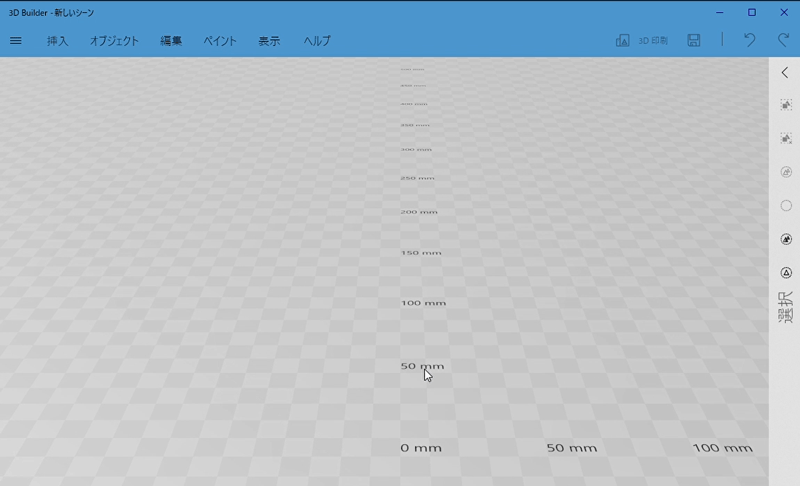Collapse the selection side panel chevron
Image resolution: width=800 pixels, height=486 pixels.
click(x=785, y=72)
